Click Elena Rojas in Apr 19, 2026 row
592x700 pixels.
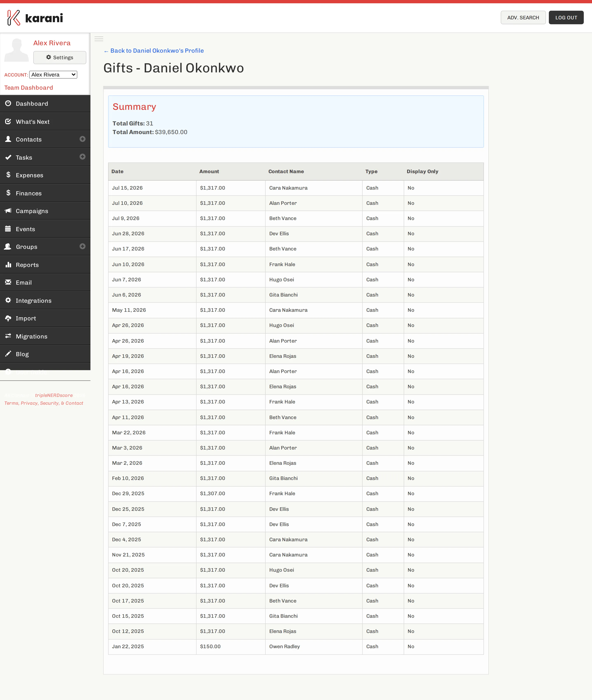pyautogui.click(x=283, y=356)
